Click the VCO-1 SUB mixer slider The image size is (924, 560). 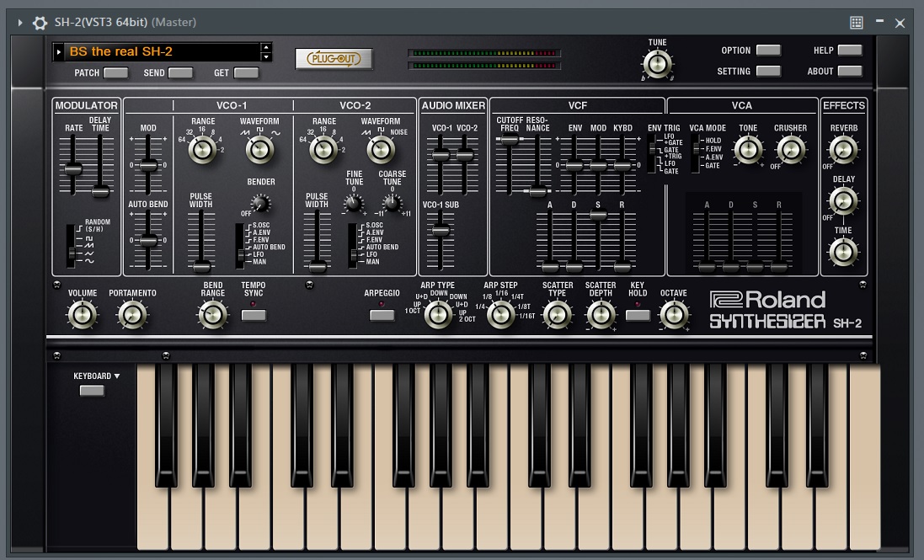pos(441,240)
